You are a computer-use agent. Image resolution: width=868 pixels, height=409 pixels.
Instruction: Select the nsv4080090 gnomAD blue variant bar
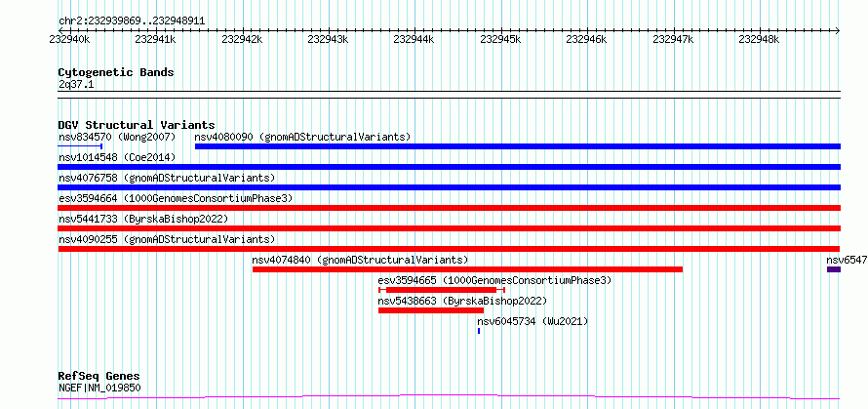(518, 146)
